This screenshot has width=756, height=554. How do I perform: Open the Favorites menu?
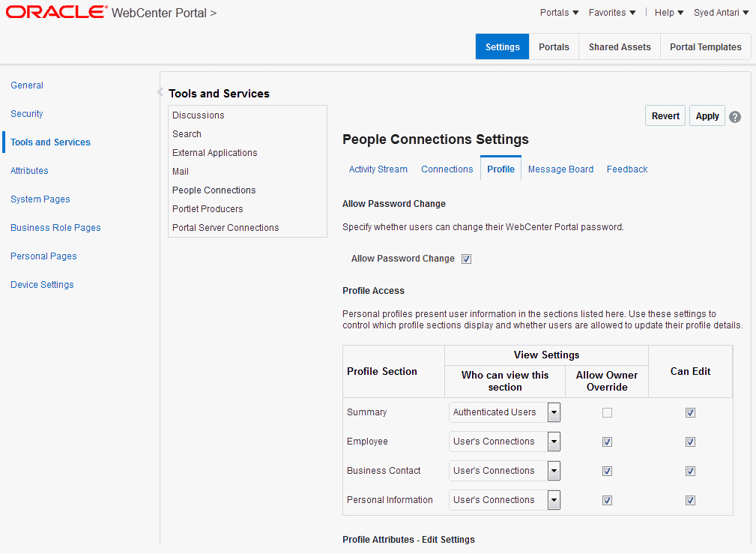(x=612, y=13)
